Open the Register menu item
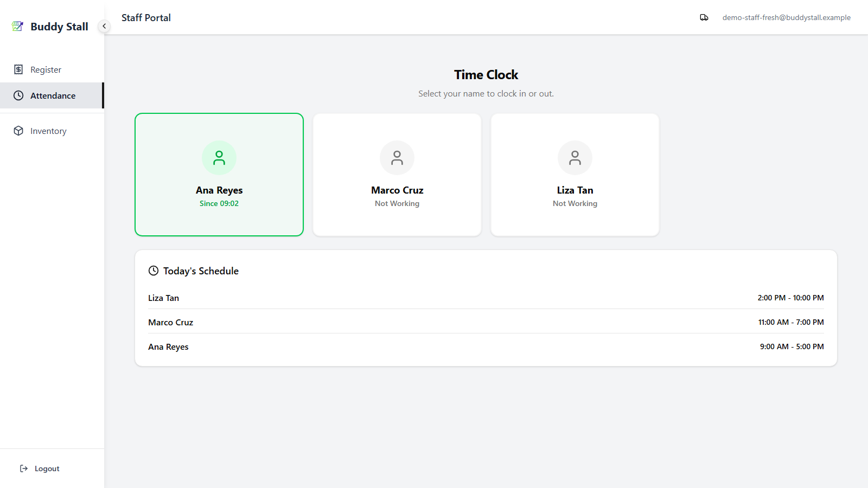868x488 pixels. pos(52,69)
